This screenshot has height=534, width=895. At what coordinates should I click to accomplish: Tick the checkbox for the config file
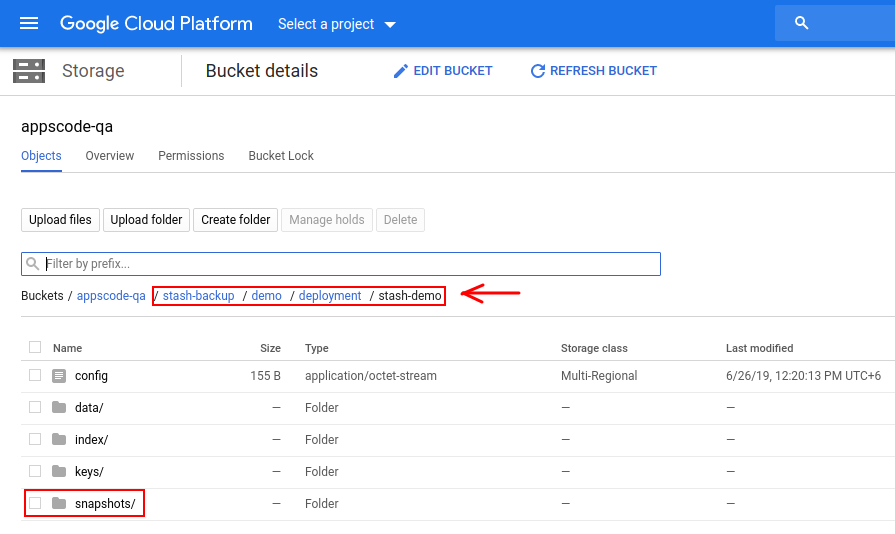coord(35,376)
